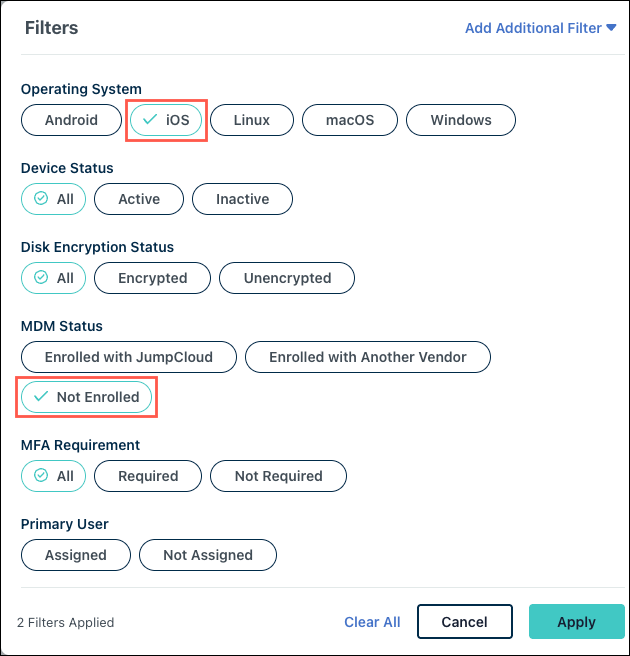
Task: Deselect the iOS operating system filter
Action: [x=166, y=120]
